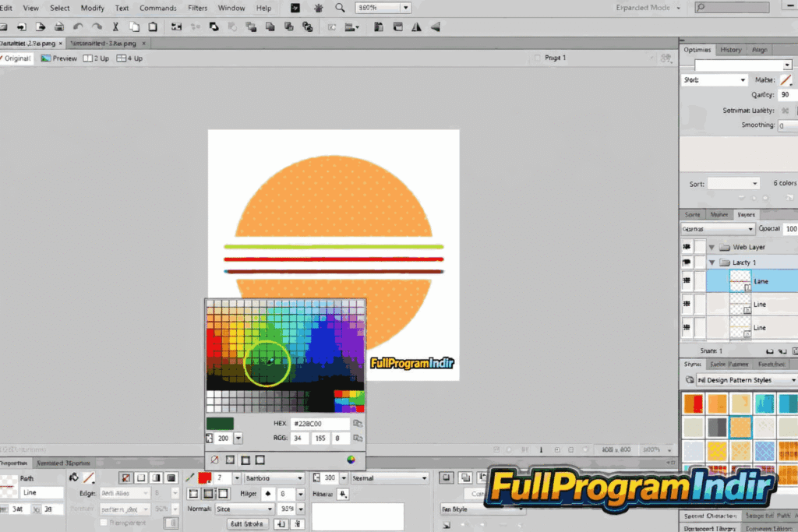
Task: Click the Copy icon on the main toolbar
Action: [135, 26]
